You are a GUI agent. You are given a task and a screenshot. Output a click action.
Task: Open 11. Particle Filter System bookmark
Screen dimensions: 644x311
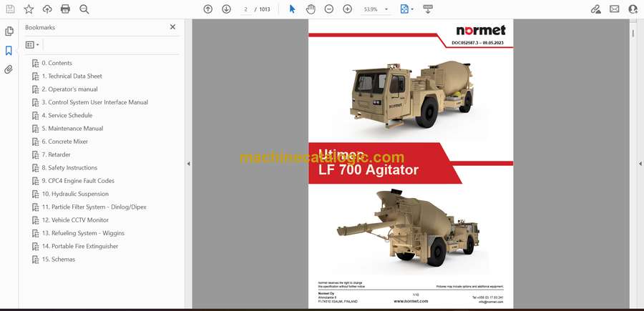click(x=94, y=207)
